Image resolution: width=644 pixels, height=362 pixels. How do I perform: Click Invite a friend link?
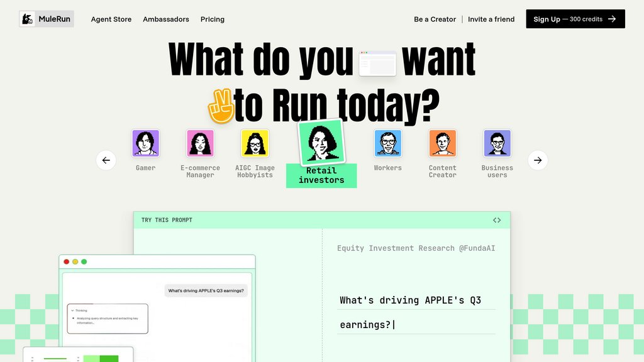tap(491, 19)
